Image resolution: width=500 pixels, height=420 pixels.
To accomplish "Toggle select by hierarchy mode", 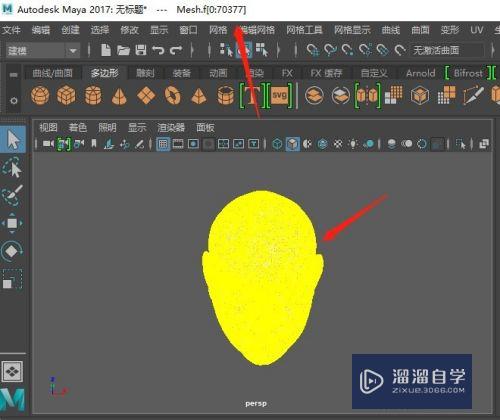I will click(x=226, y=50).
